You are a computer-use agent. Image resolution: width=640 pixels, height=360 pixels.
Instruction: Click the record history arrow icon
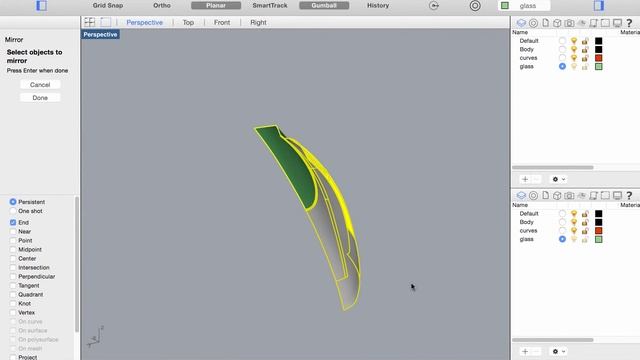[434, 6]
